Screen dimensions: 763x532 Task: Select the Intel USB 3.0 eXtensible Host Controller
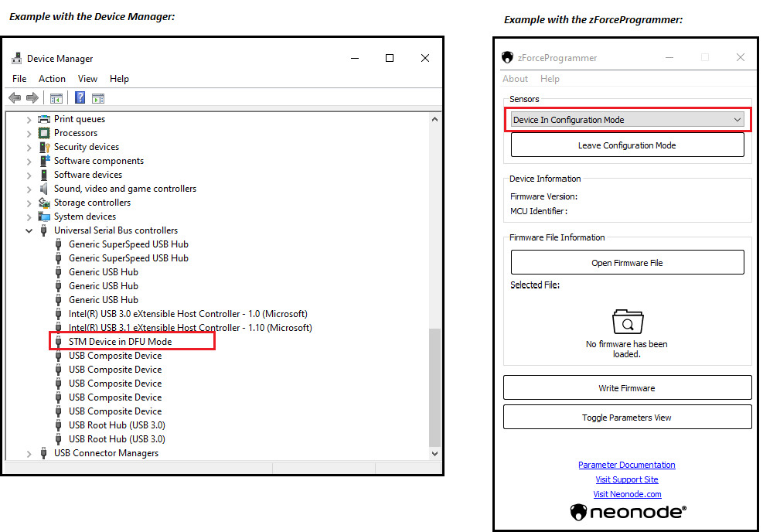pos(188,314)
